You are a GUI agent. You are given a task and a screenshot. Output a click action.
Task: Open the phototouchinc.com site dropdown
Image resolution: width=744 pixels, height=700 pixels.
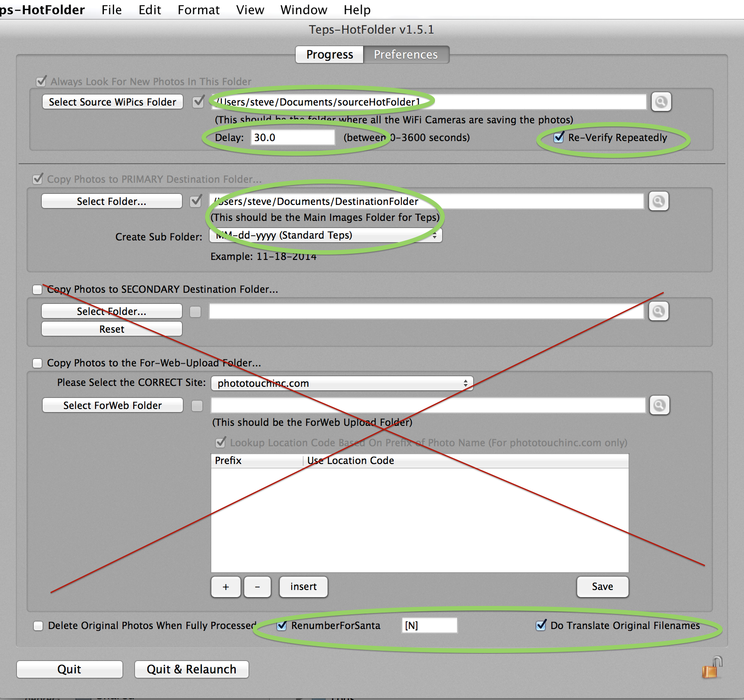(x=342, y=383)
